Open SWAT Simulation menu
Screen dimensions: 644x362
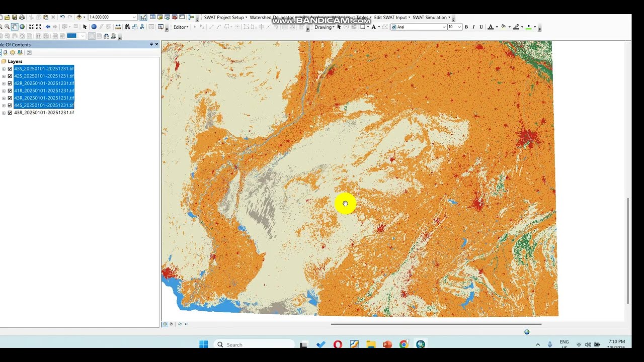(x=431, y=18)
